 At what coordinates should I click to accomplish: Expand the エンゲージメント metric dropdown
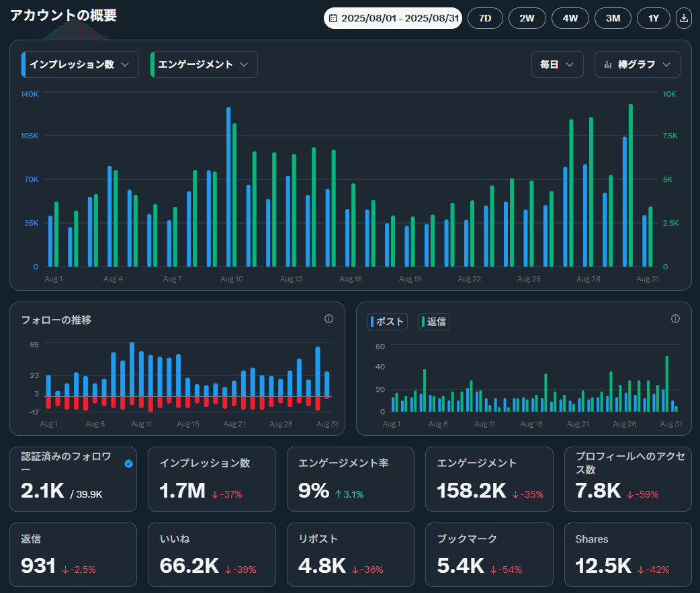(x=204, y=64)
